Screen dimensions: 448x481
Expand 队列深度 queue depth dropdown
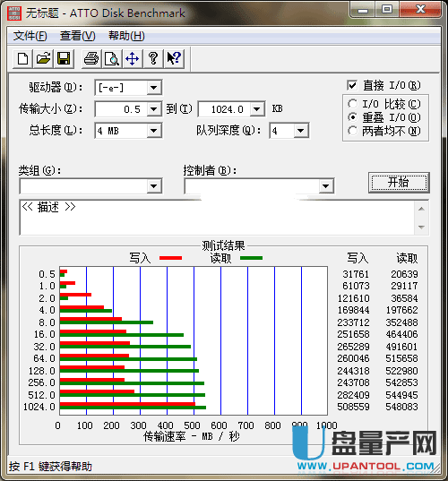click(301, 131)
